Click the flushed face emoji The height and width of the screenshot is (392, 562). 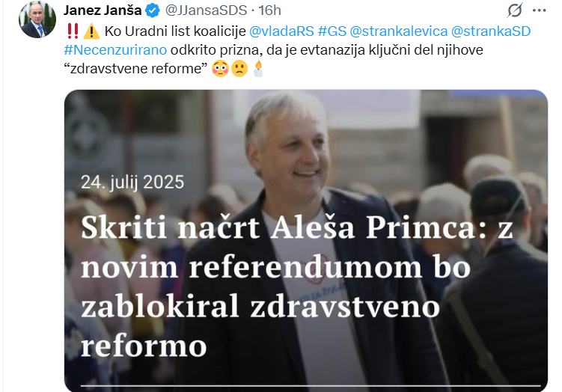(220, 68)
